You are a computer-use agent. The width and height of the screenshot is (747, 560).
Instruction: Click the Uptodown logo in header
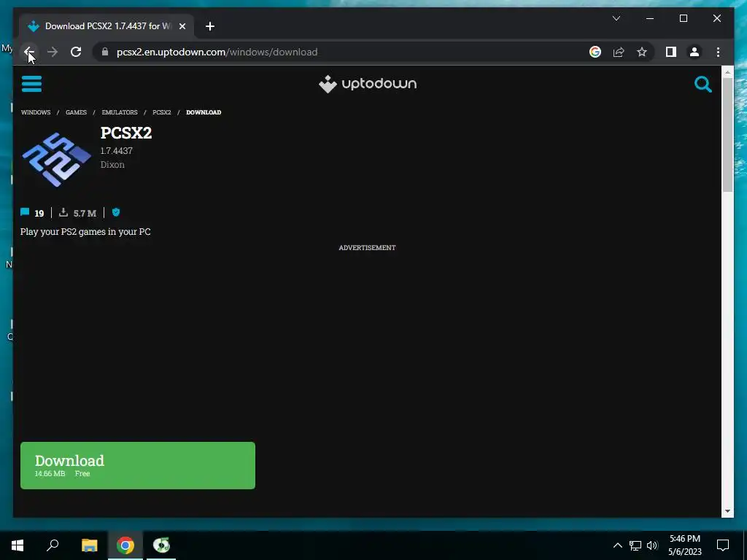click(368, 84)
